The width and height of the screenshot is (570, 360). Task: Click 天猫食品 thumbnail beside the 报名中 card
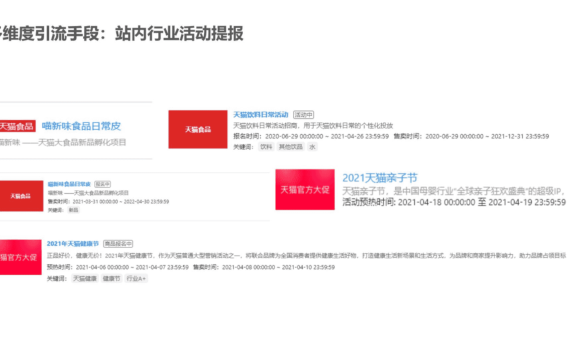21,196
